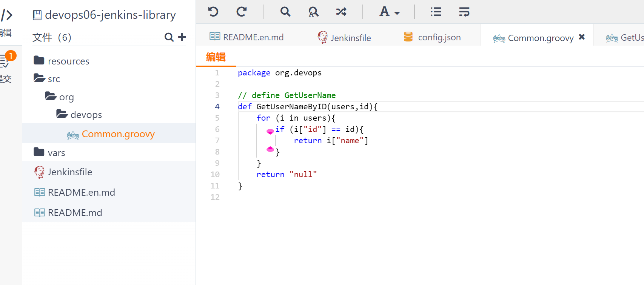644x285 pixels.
Task: Open search in the editor toolbar
Action: coord(285,12)
